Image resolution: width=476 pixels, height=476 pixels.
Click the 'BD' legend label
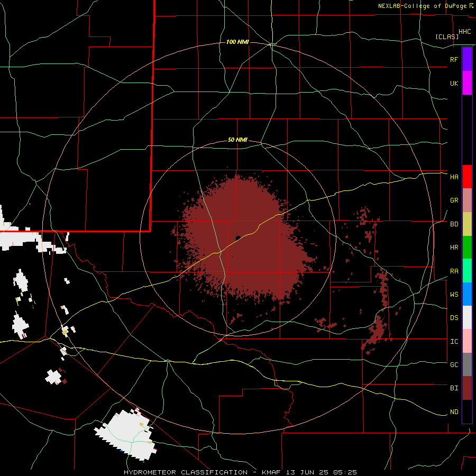[454, 224]
